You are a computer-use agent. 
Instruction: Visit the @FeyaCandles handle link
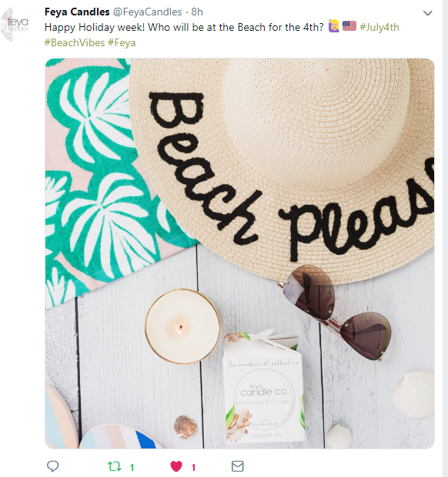pyautogui.click(x=147, y=12)
